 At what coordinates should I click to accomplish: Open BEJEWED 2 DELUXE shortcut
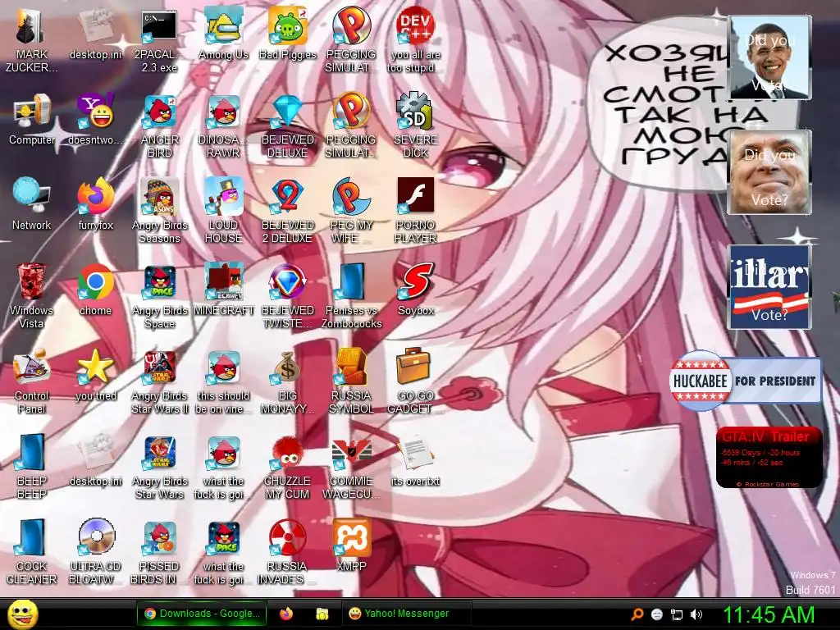pos(288,211)
